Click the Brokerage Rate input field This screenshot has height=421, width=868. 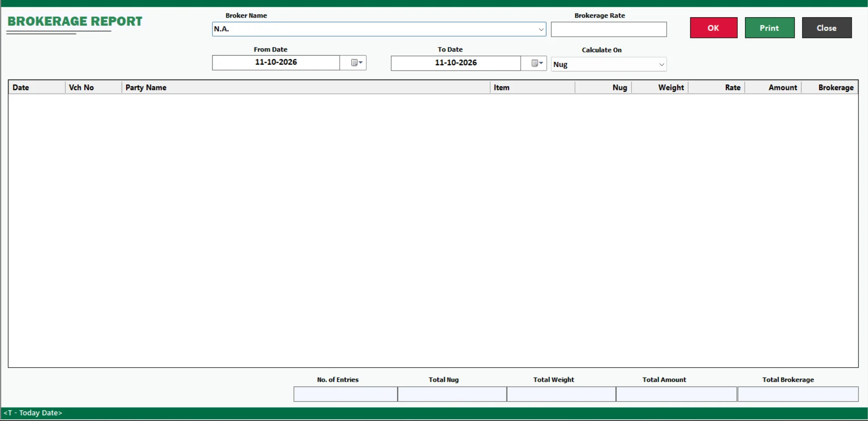tap(608, 29)
